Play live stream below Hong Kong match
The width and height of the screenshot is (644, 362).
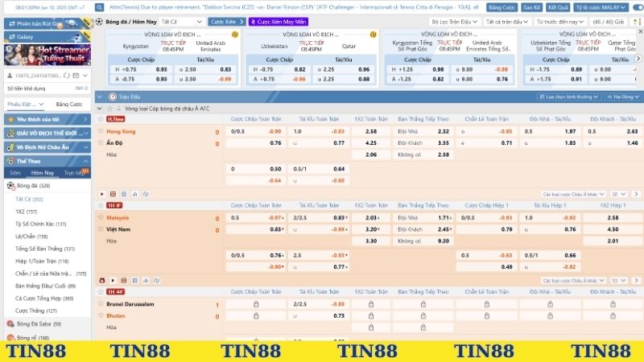(102, 194)
